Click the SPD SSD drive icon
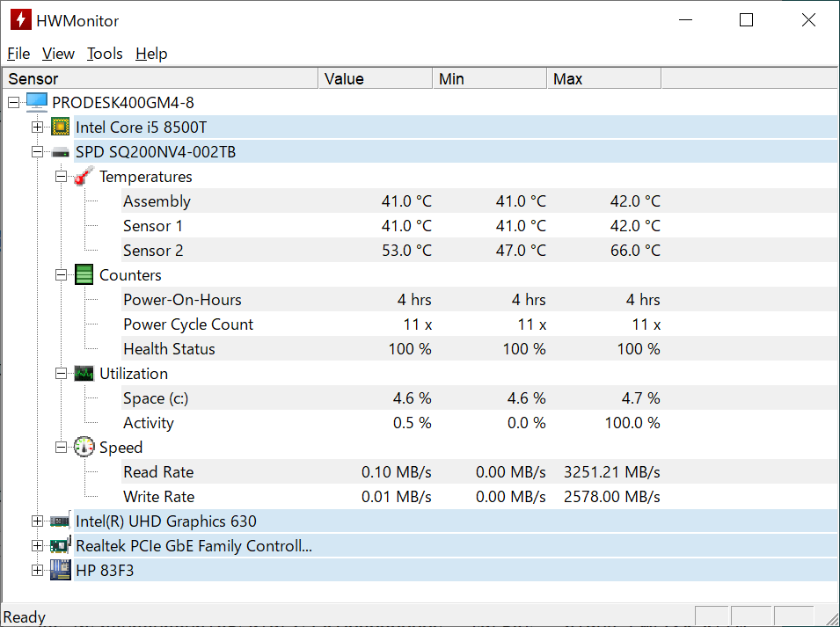This screenshot has height=627, width=840. pyautogui.click(x=61, y=152)
